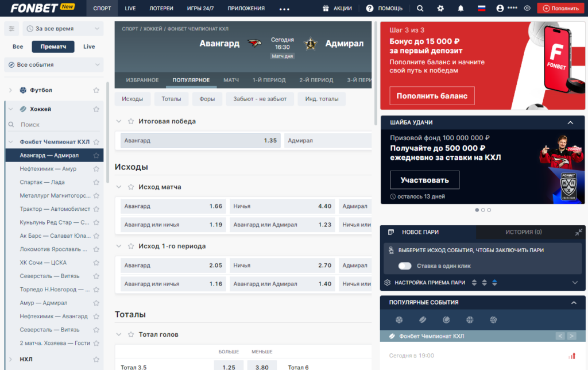Screen dimensions: 588x370
Task: Click Пополнить баланс promo button
Action: coord(432,96)
